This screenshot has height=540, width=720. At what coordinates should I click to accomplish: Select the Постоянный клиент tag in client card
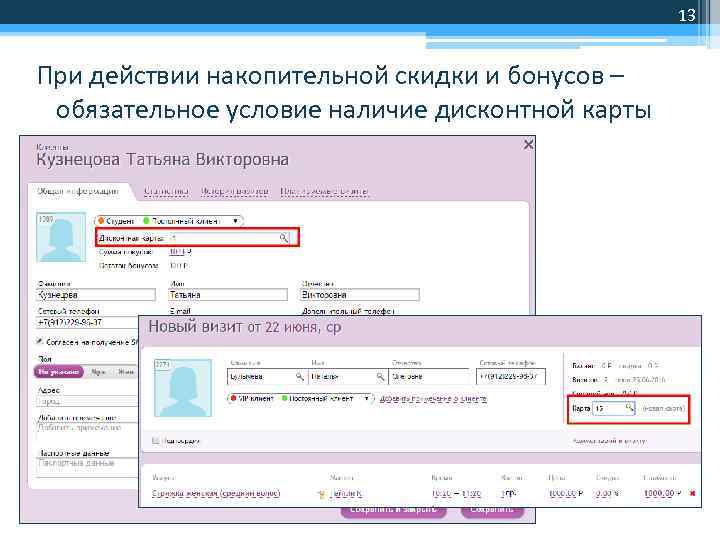coord(182,221)
